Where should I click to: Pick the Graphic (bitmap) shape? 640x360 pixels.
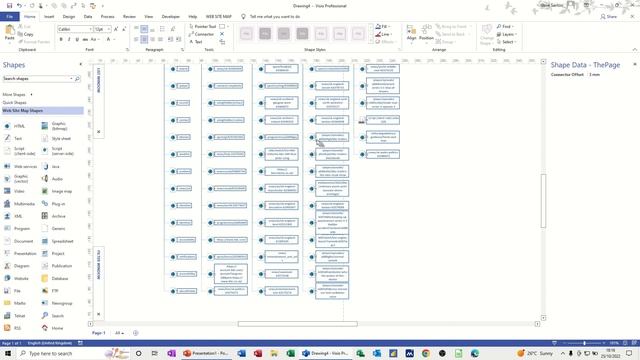coord(55,126)
